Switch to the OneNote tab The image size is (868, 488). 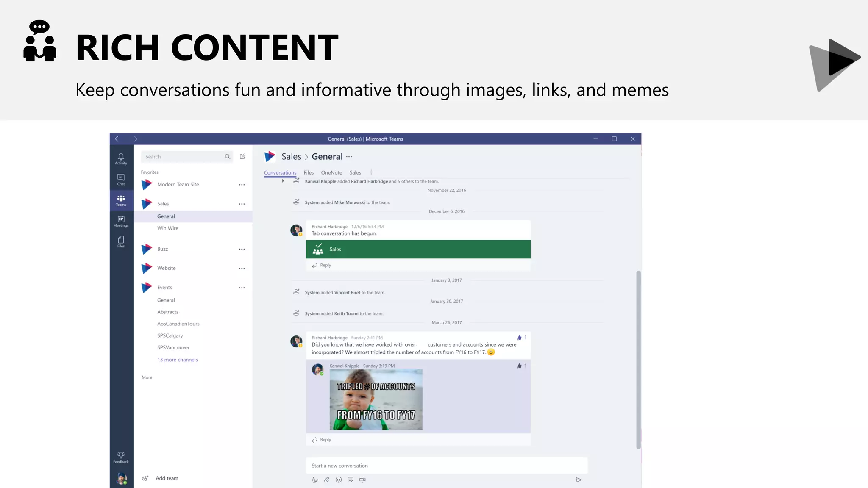click(x=331, y=173)
